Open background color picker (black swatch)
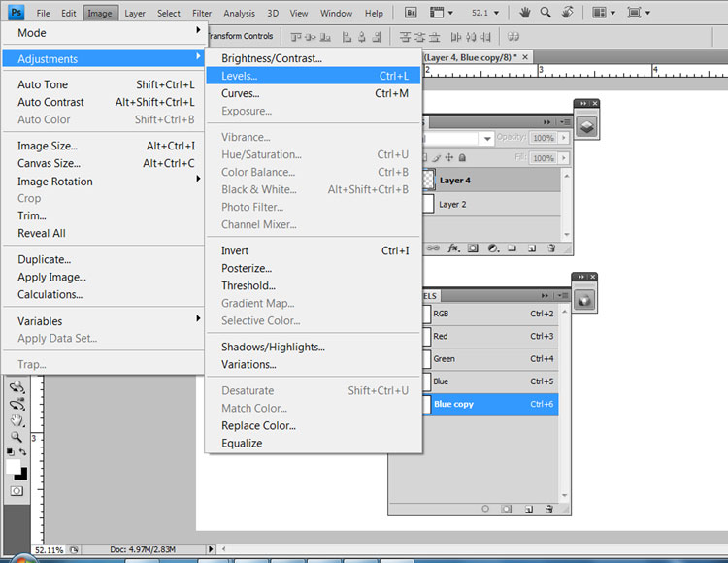The height and width of the screenshot is (563, 728). pos(21,475)
